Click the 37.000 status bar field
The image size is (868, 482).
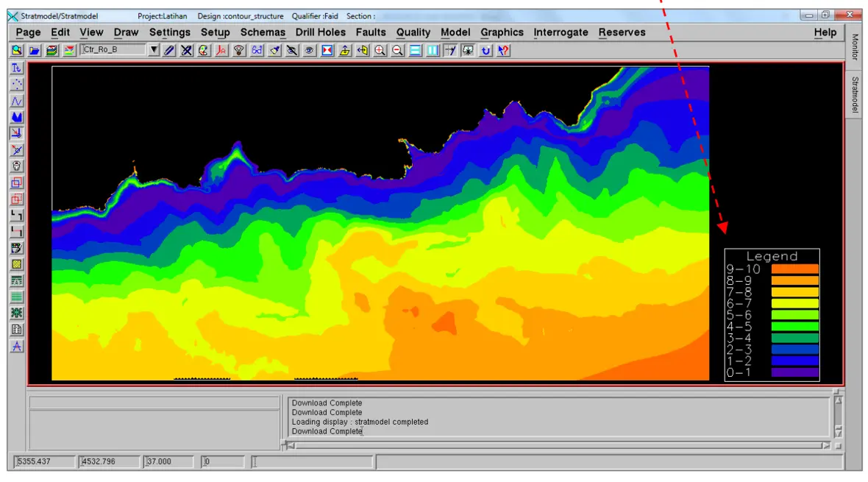point(169,461)
